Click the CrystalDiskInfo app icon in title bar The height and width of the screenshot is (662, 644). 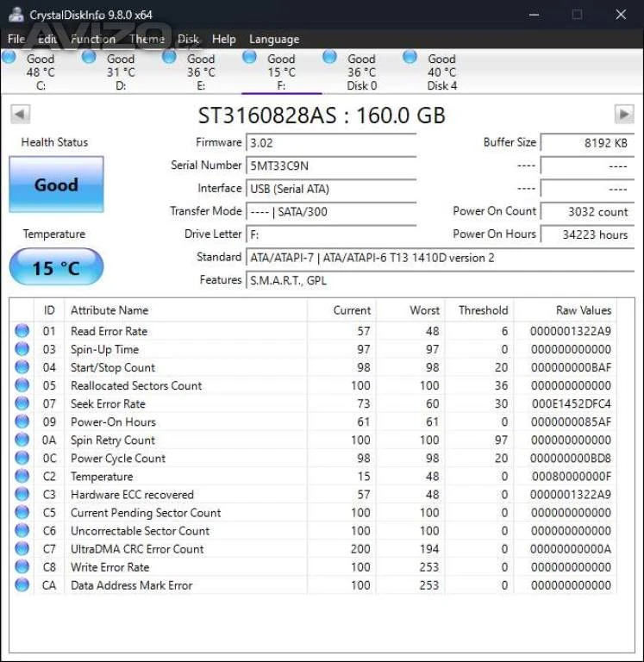pyautogui.click(x=16, y=15)
